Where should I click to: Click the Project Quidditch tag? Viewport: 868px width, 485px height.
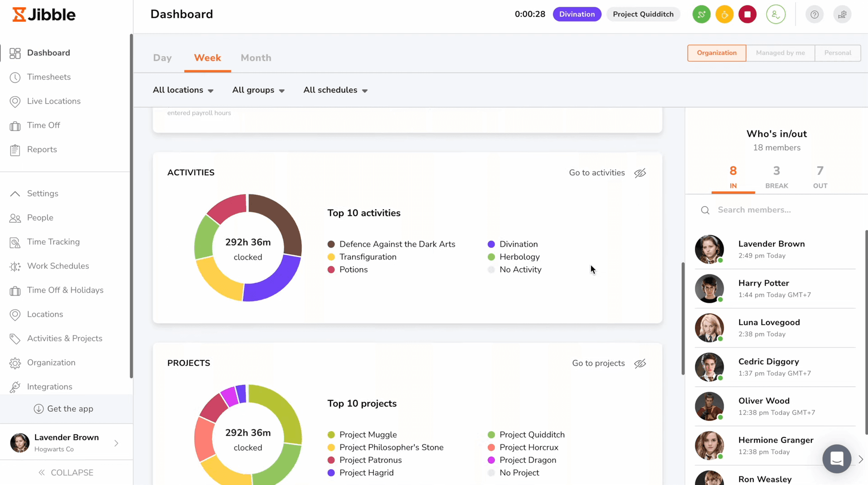pos(643,14)
